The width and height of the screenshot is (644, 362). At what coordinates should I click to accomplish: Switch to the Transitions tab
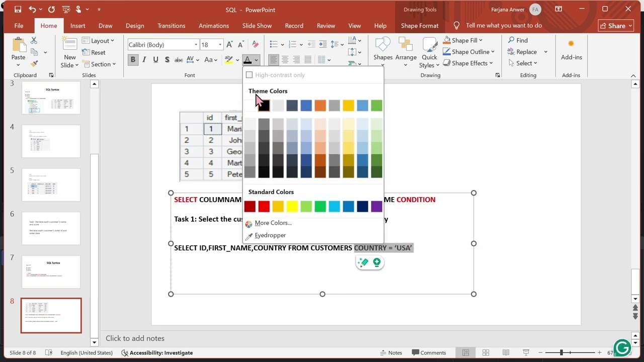(171, 26)
